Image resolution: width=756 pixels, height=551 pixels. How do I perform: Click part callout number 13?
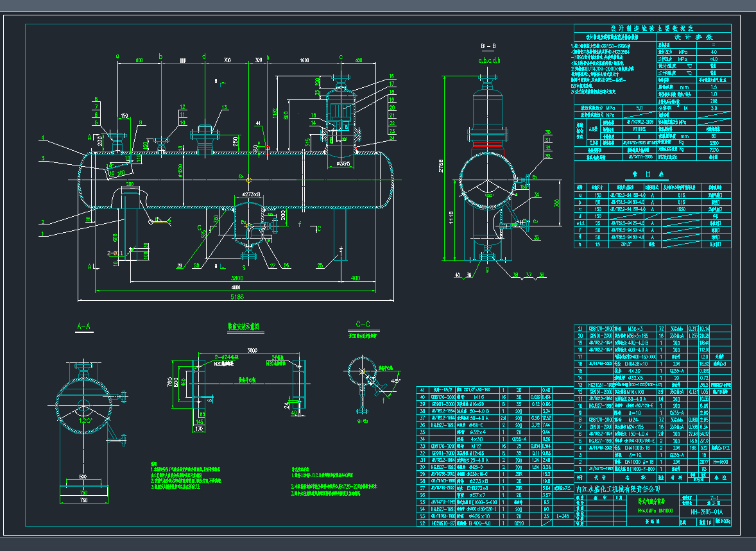(x=224, y=107)
